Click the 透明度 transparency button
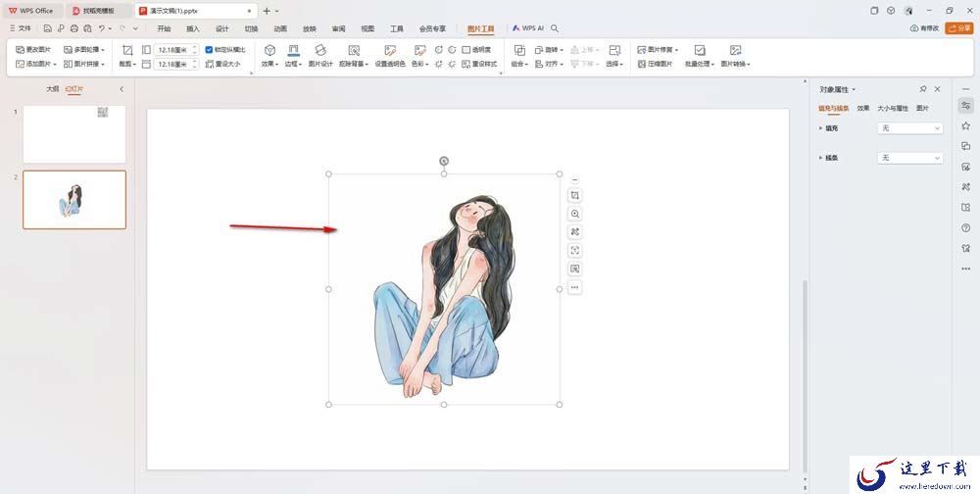This screenshot has width=980, height=494. click(x=476, y=49)
